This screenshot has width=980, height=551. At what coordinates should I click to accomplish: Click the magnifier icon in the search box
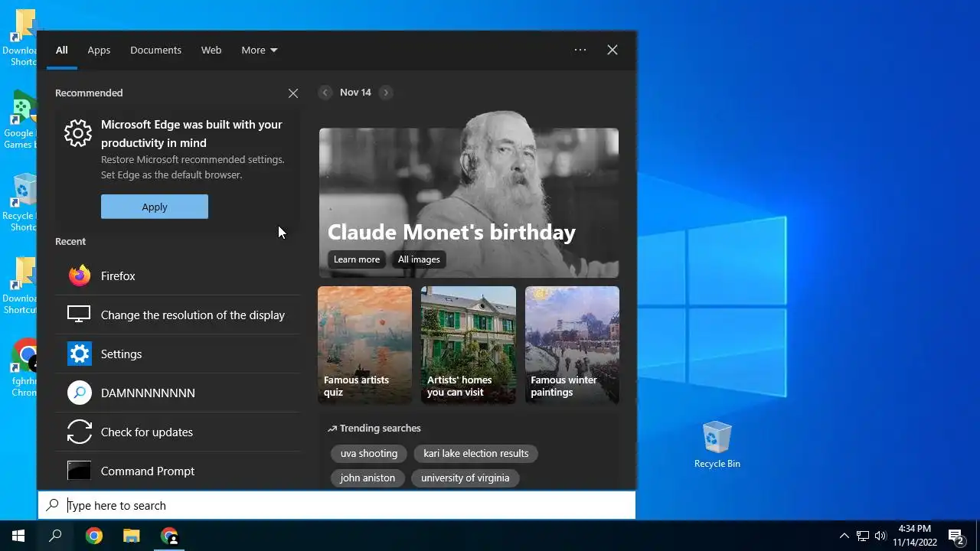pyautogui.click(x=52, y=505)
